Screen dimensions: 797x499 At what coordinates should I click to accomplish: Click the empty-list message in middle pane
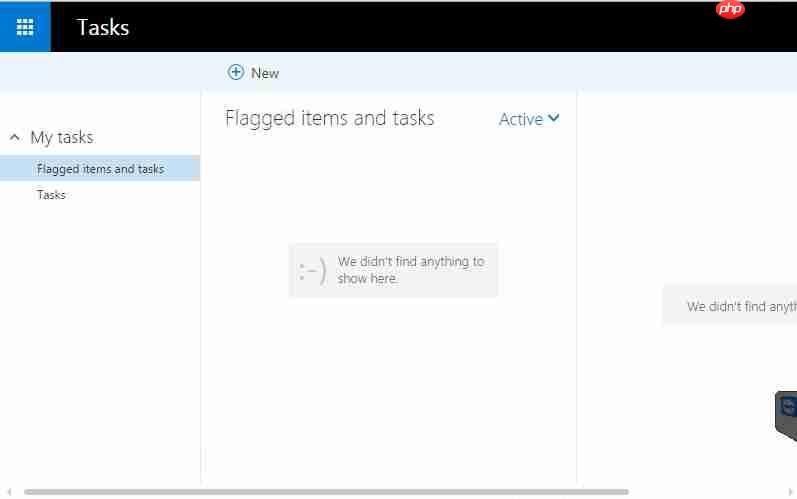click(410, 270)
